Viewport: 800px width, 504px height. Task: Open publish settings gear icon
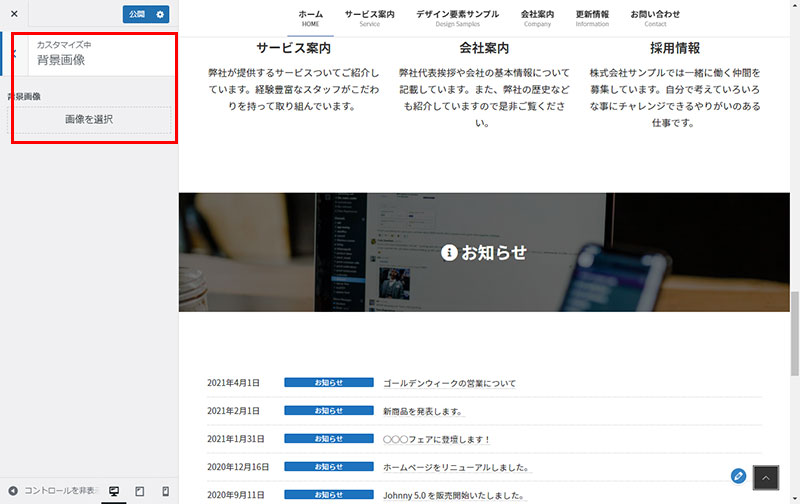point(161,14)
